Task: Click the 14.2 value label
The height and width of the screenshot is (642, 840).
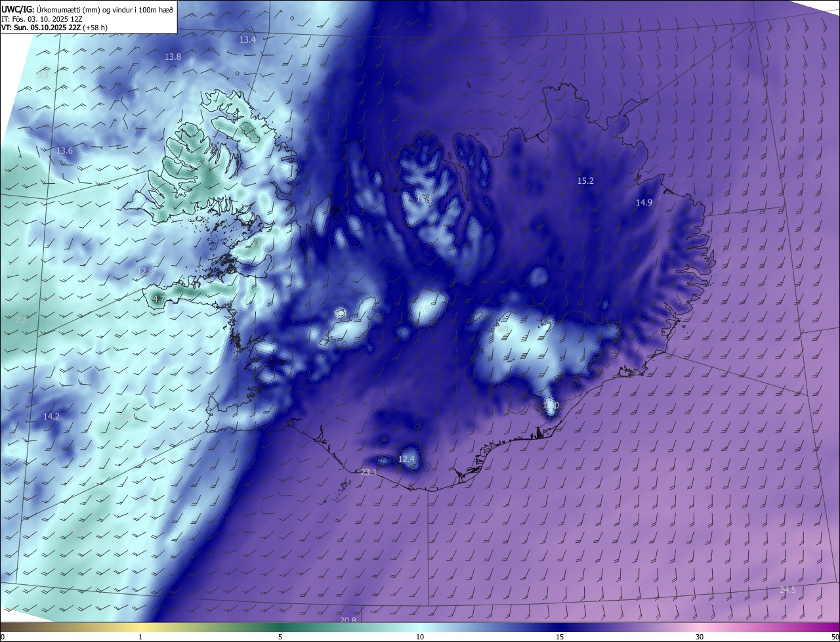Action: click(51, 417)
